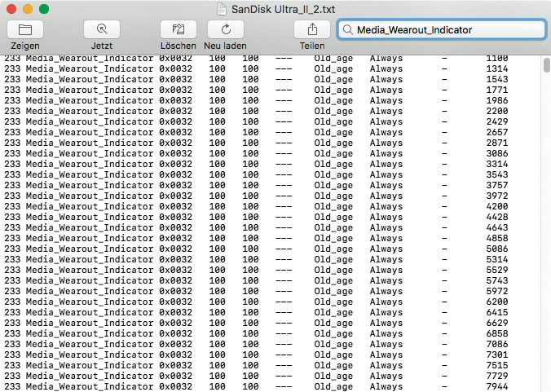The height and width of the screenshot is (392, 551).
Task: Click the Teilen share icon
Action: pyautogui.click(x=312, y=29)
